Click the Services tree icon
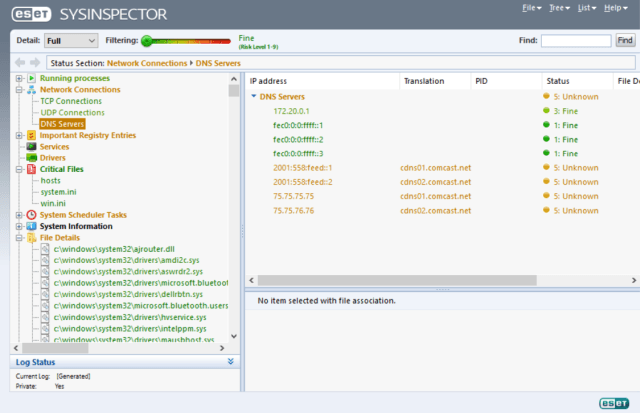The width and height of the screenshot is (640, 413). pyautogui.click(x=31, y=147)
